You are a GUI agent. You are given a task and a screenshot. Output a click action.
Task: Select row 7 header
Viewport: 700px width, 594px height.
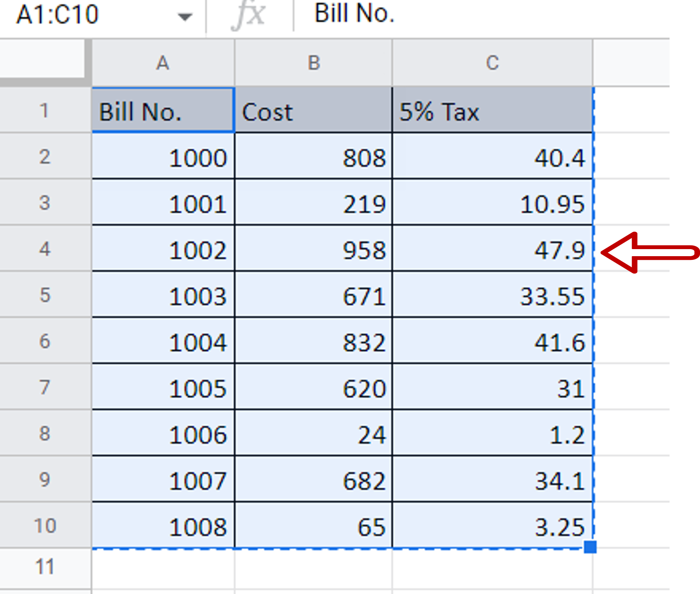click(45, 387)
